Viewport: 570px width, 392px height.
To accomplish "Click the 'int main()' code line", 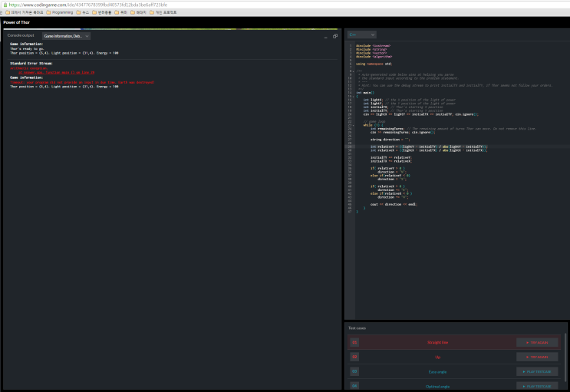I will [365, 93].
